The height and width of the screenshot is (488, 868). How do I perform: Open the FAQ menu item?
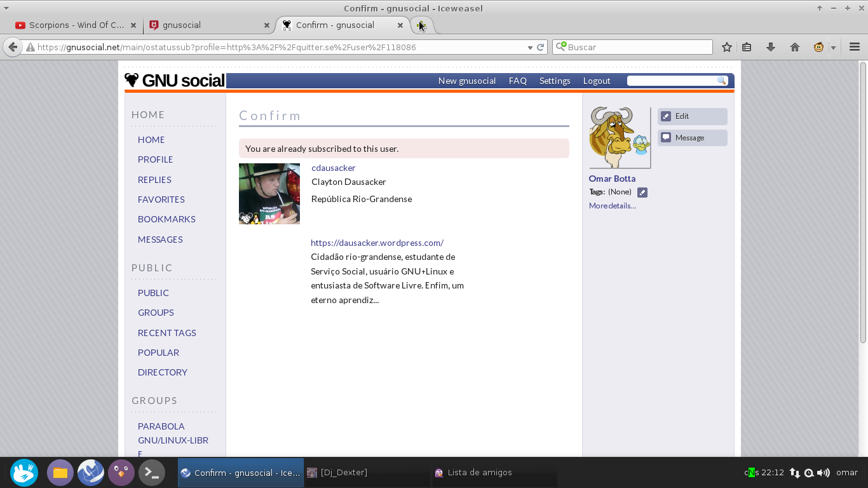tap(518, 81)
